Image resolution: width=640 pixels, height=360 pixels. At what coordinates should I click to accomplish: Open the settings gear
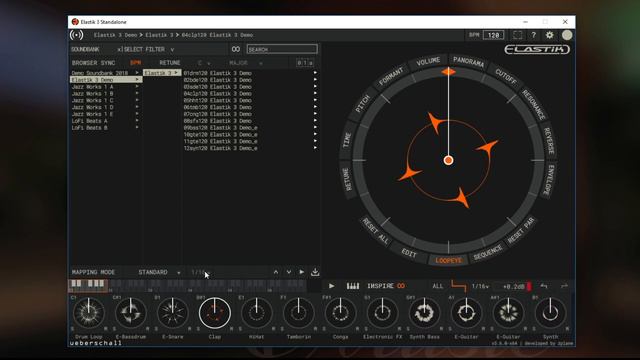tap(549, 35)
